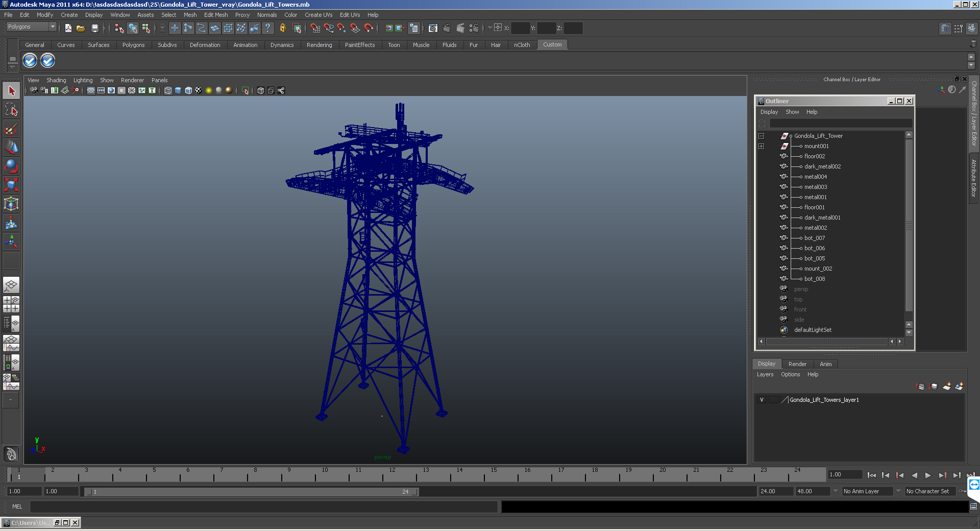Screen dimensions: 980x531
Task: Activate the Paint Selection tool
Action: (x=11, y=129)
